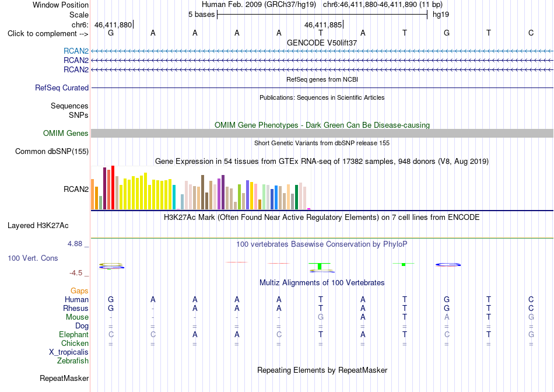
Task: Click the Zebrafish alignment row label
Action: pos(73,361)
